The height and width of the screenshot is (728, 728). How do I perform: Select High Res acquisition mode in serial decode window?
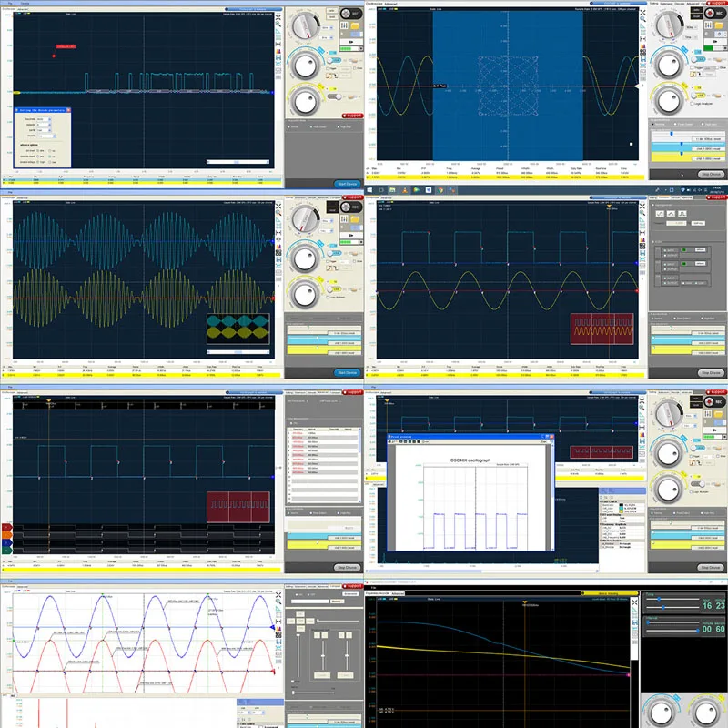point(345,126)
